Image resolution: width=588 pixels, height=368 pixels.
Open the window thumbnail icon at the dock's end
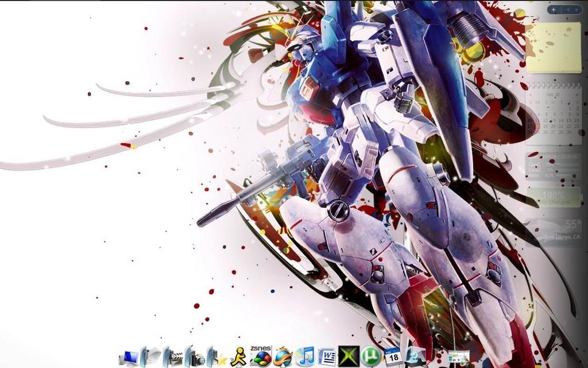pyautogui.click(x=459, y=357)
